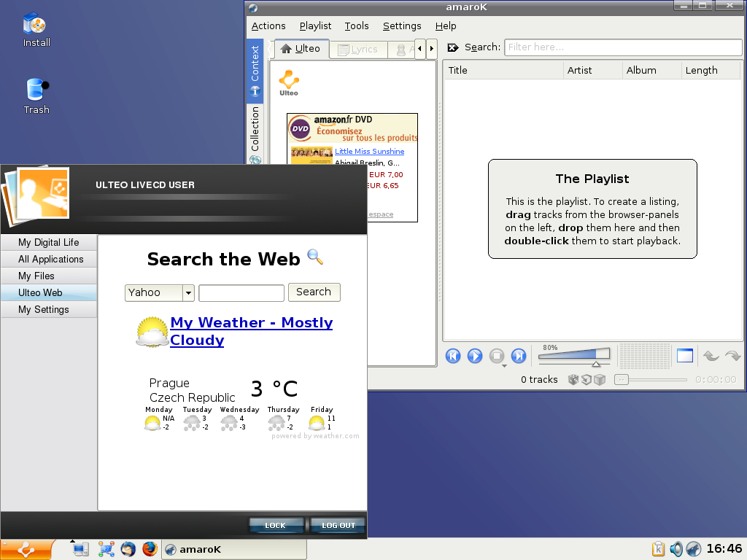Select the Context sidebar tab
This screenshot has height=560, width=747.
pos(255,71)
